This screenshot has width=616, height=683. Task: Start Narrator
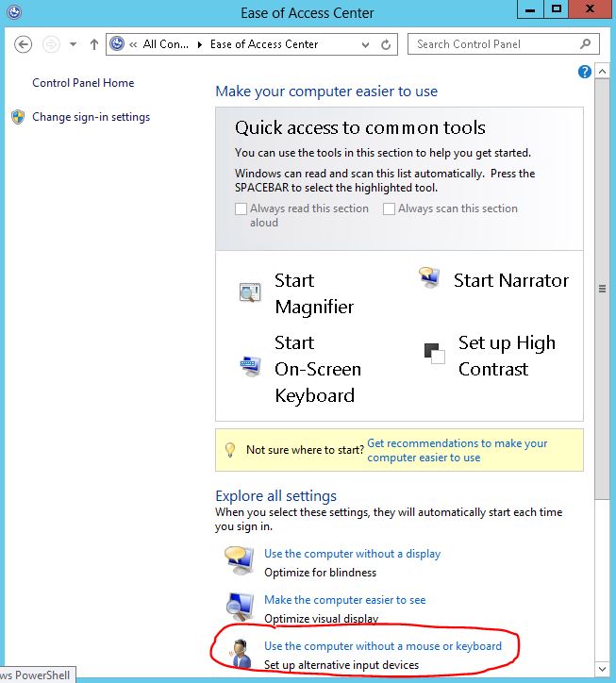pyautogui.click(x=511, y=280)
